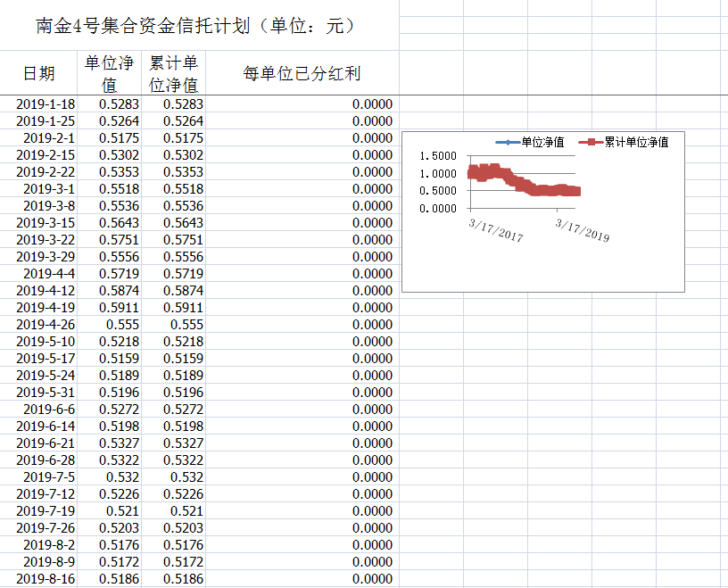Click 单位净值 cell in the 2019-4-19 row
Viewport: 728px width, 588px height.
pos(109,308)
